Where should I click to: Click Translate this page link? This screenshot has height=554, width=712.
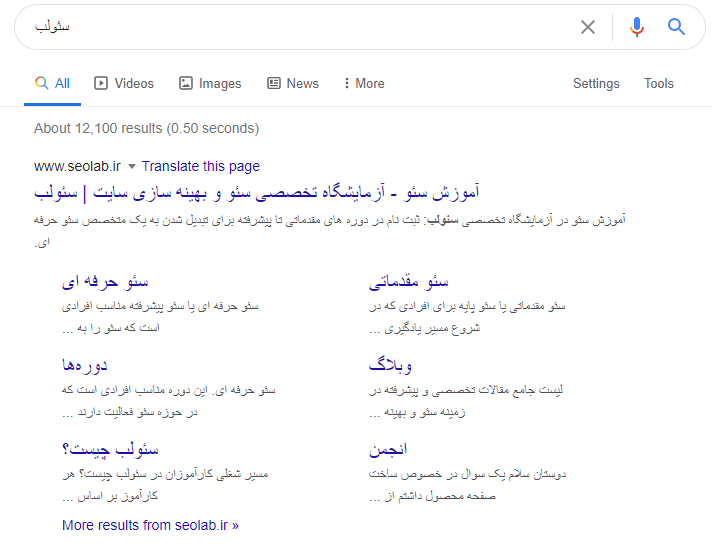click(x=200, y=166)
